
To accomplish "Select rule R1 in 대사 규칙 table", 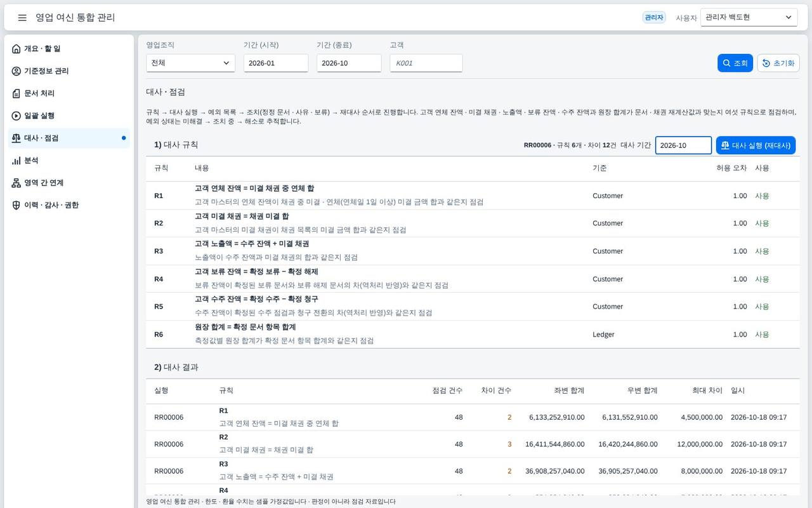I will pos(159,196).
